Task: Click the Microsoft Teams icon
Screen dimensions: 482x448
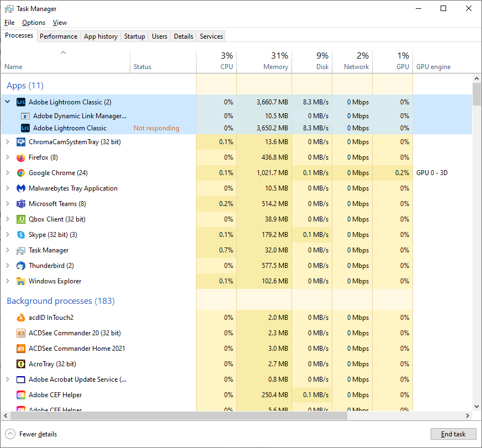Action: (x=21, y=204)
